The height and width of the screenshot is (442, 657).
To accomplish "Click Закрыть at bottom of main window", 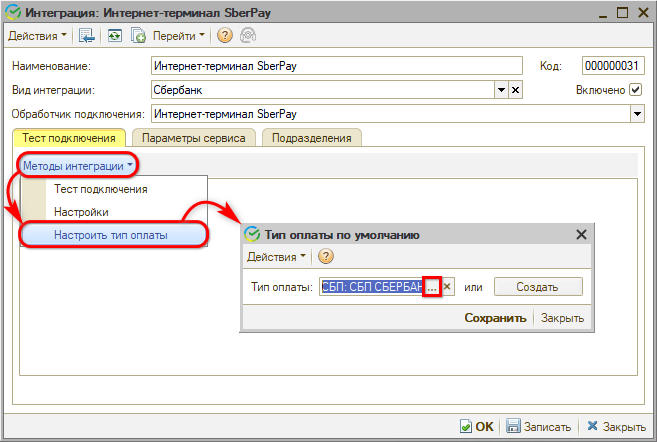I will coord(616,426).
